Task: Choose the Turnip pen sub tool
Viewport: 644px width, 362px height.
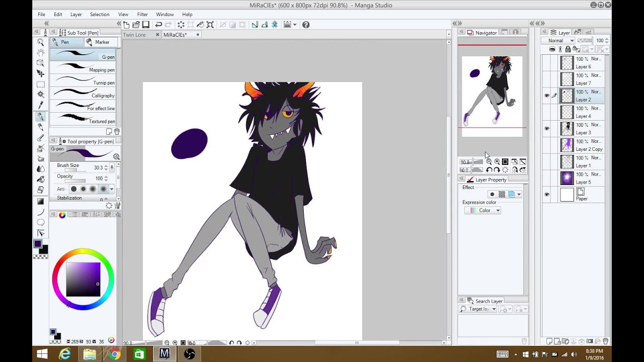Action: (83, 80)
